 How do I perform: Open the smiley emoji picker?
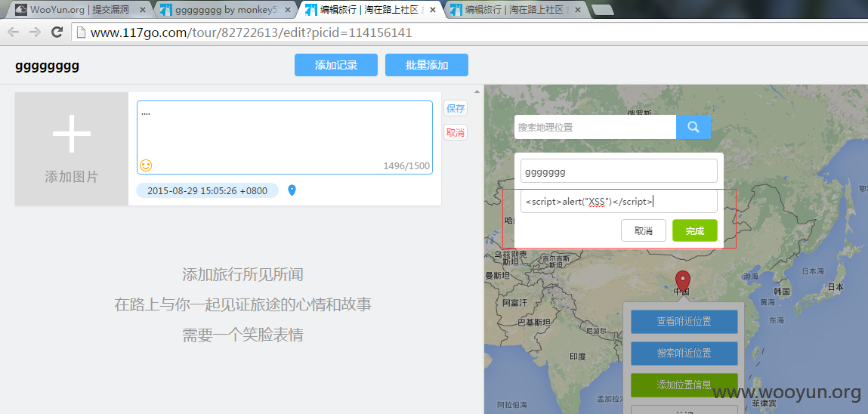pos(146,165)
